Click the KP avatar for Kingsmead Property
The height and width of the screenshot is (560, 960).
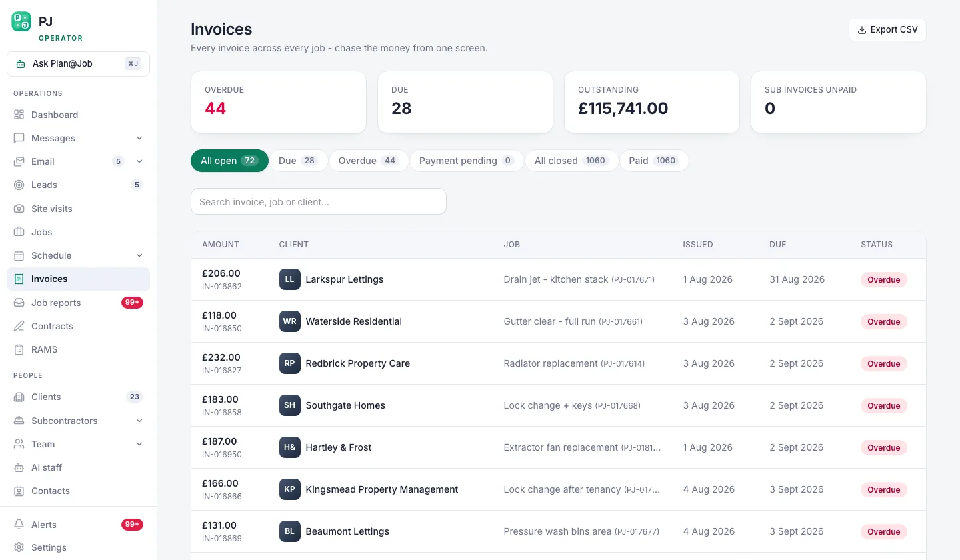coord(289,489)
